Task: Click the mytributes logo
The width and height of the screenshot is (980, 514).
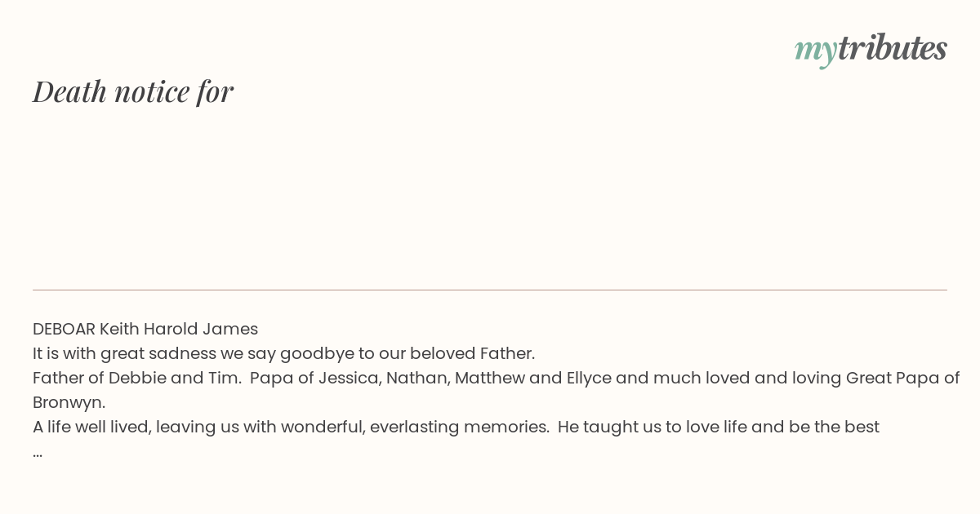Action: (x=871, y=49)
